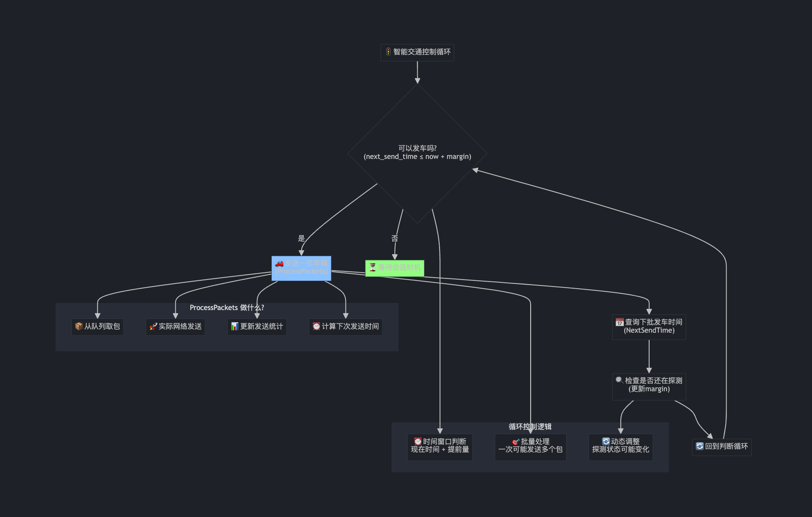The width and height of the screenshot is (812, 517).
Task: Click the calendar icon 查询下批发车时间
Action: pyautogui.click(x=620, y=322)
